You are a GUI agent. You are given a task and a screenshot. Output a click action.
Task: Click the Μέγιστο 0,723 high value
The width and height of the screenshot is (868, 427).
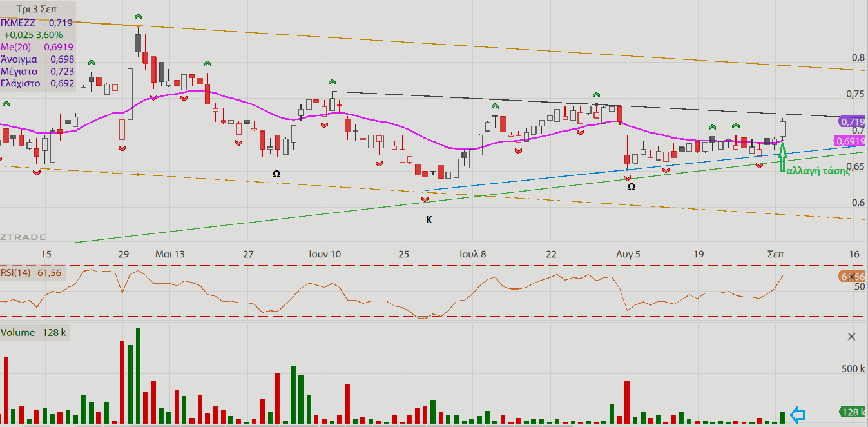(37, 72)
